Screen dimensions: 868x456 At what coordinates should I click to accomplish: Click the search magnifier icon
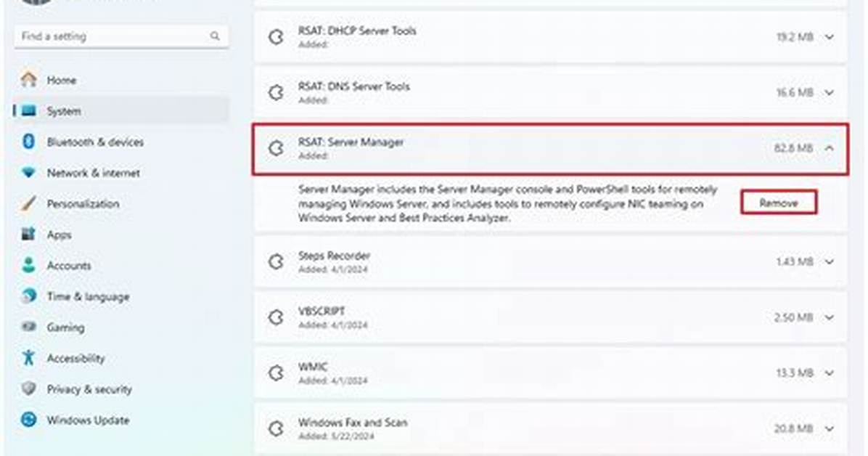point(215,36)
